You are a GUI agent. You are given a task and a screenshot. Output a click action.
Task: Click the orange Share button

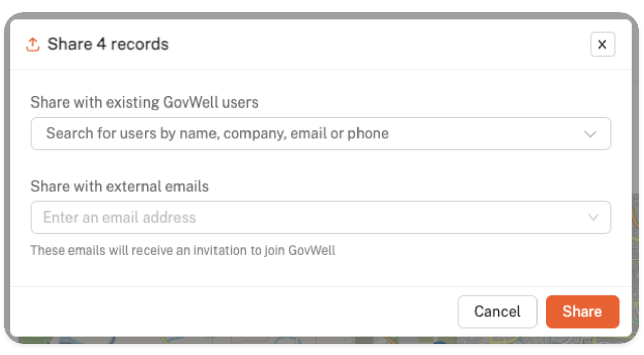(x=582, y=311)
